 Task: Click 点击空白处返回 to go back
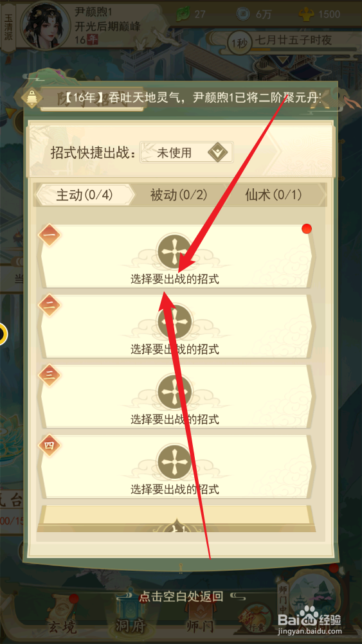(x=181, y=596)
